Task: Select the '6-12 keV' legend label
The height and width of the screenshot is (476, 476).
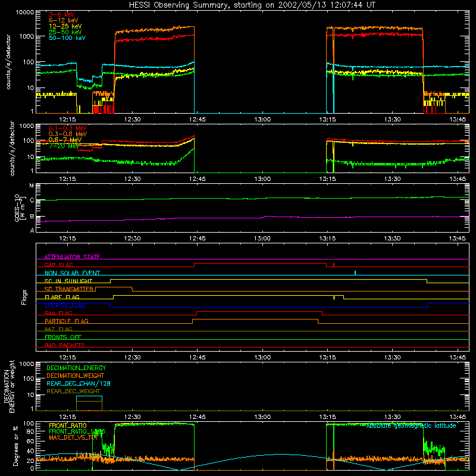Action: [64, 20]
